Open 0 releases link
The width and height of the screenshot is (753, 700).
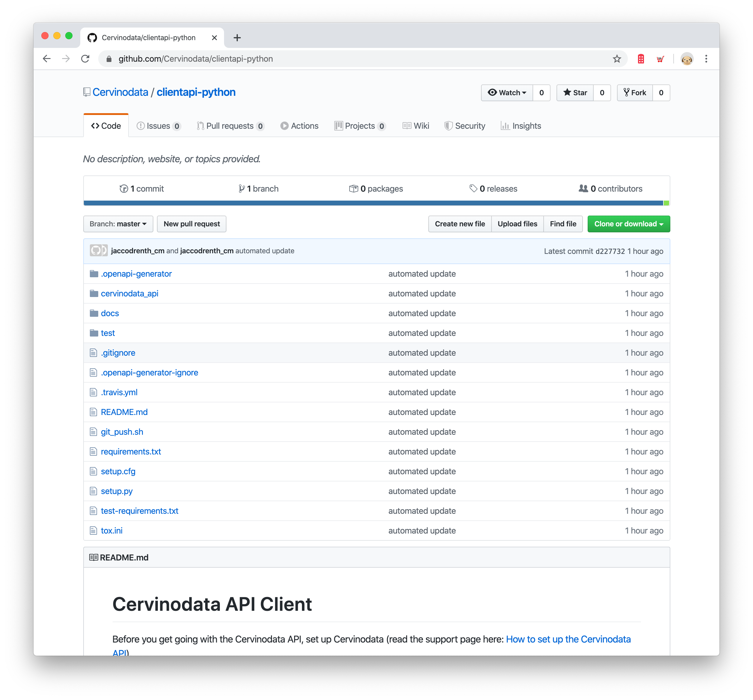tap(493, 189)
